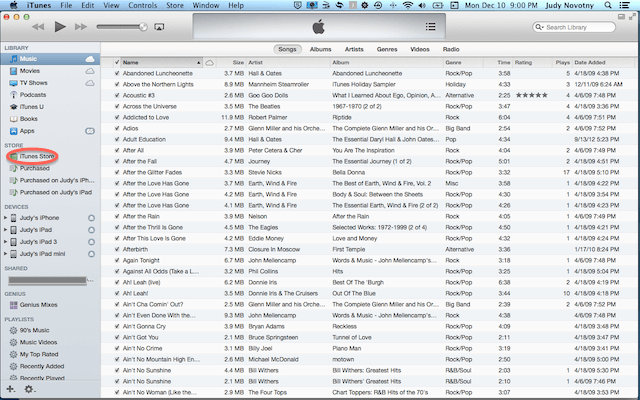Click inside the Search Library field

click(x=574, y=27)
